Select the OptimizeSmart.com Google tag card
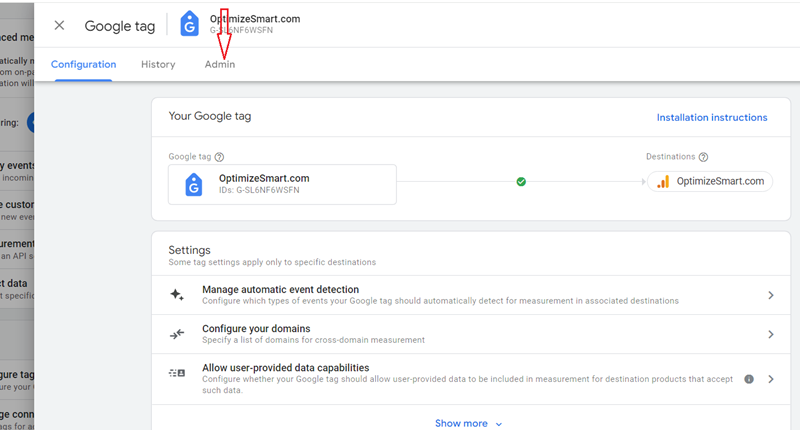800x430 pixels. (x=282, y=184)
